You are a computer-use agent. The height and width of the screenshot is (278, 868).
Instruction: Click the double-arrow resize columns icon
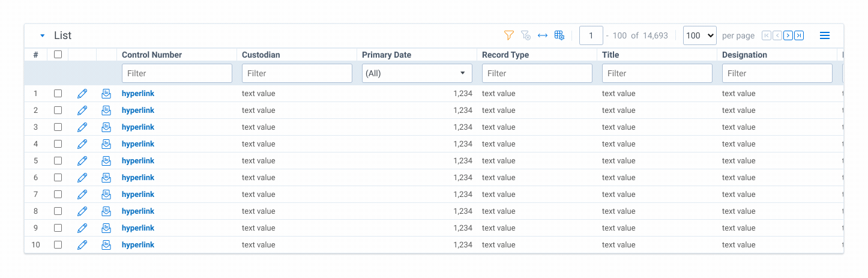543,35
